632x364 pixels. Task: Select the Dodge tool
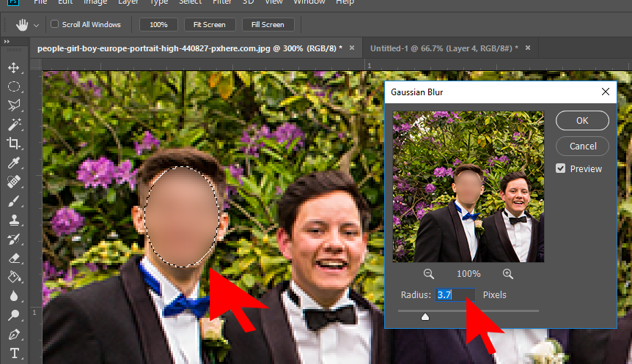click(x=14, y=315)
